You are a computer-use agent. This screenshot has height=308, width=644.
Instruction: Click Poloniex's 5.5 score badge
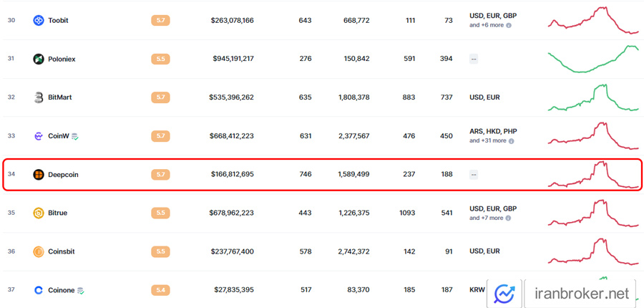point(160,59)
